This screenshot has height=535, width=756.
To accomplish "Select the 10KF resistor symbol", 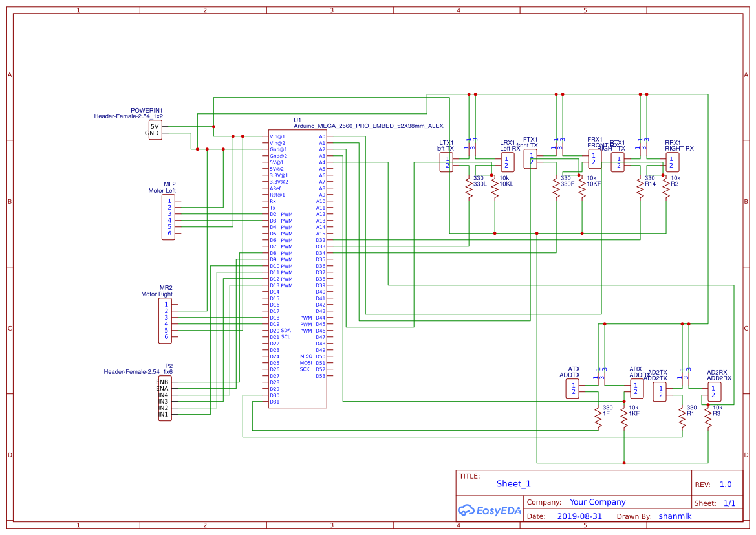I will pyautogui.click(x=582, y=190).
